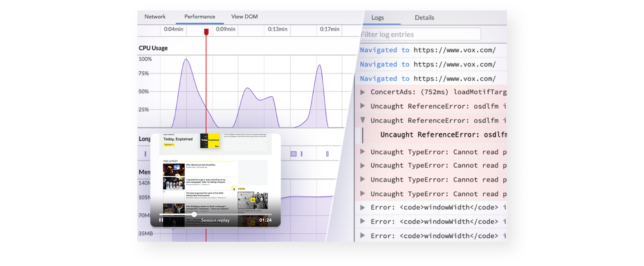Click the Filter log entries field
The image size is (644, 266).
pos(420,34)
